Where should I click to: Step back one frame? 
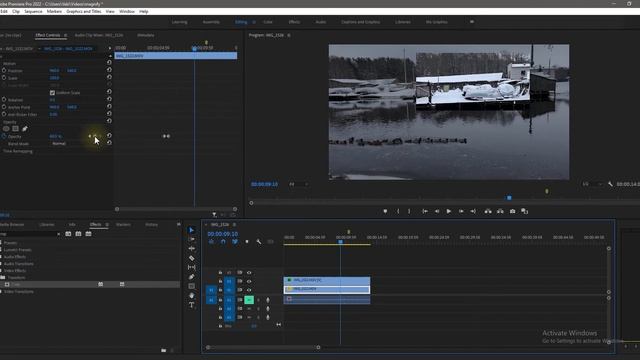tap(437, 211)
